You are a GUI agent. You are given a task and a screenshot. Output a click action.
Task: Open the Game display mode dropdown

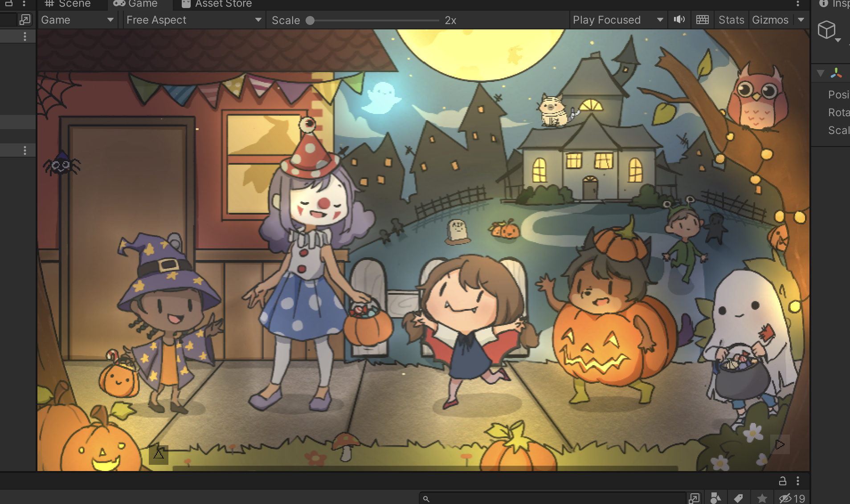[77, 20]
